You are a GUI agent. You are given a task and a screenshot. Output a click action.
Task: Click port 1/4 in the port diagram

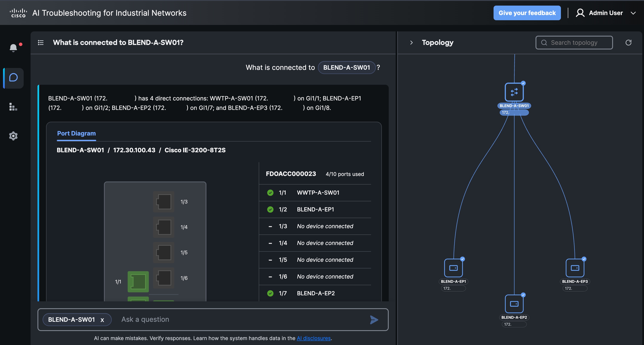[x=164, y=227]
